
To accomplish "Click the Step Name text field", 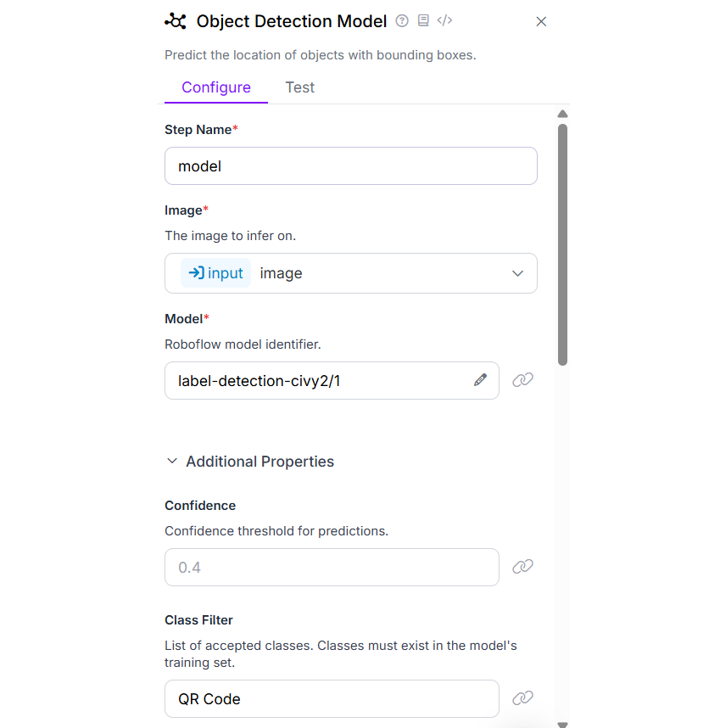I will (x=350, y=166).
